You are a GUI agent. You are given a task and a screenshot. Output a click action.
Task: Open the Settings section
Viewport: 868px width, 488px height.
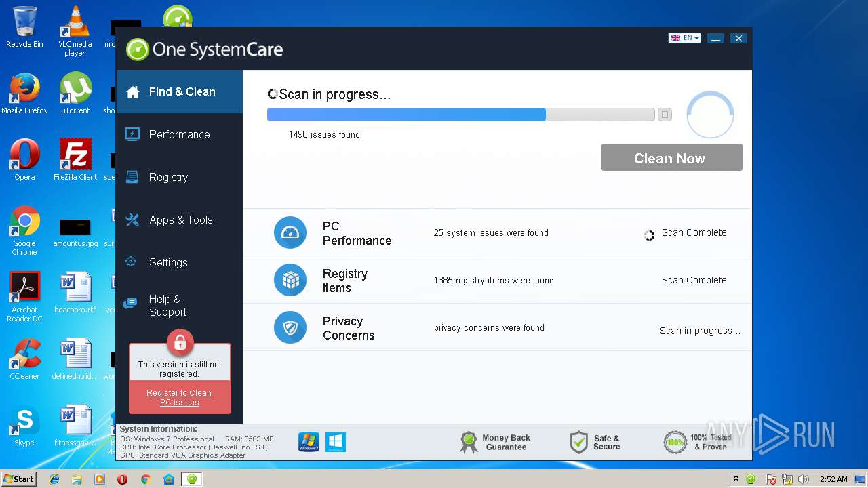179,262
